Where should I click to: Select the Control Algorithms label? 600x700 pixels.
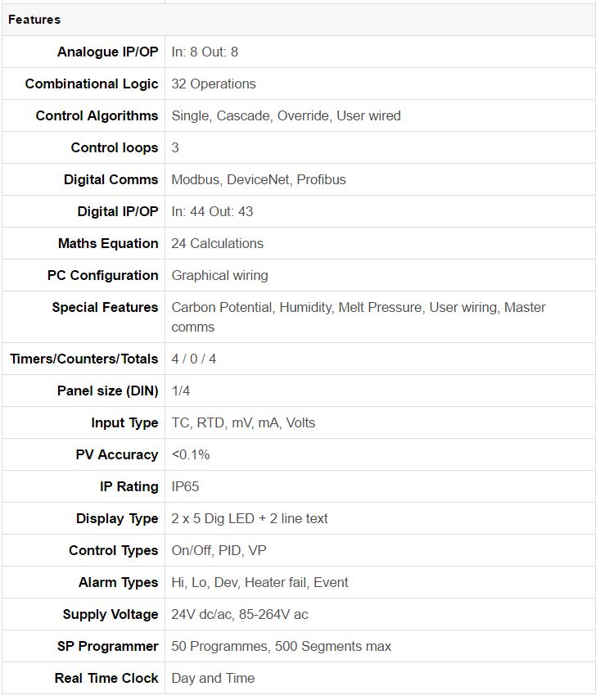(97, 115)
